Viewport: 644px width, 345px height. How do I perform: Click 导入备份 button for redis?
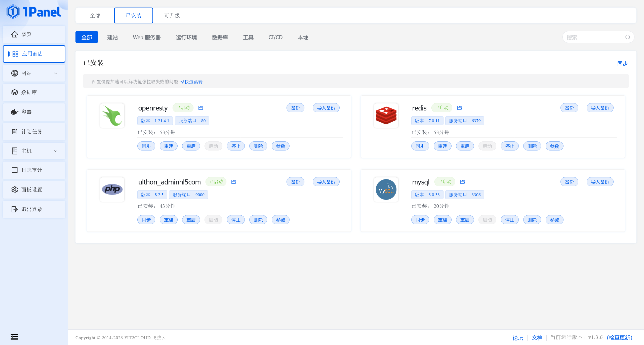pyautogui.click(x=600, y=108)
